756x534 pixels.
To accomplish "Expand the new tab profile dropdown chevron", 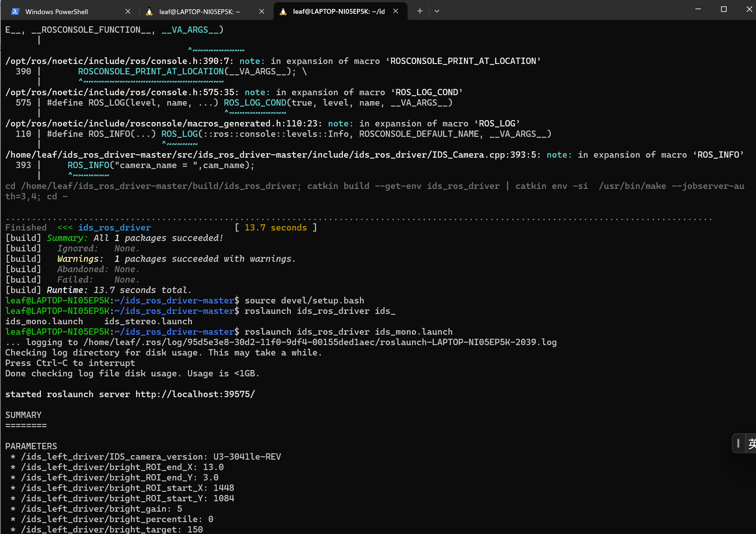I will pyautogui.click(x=437, y=11).
